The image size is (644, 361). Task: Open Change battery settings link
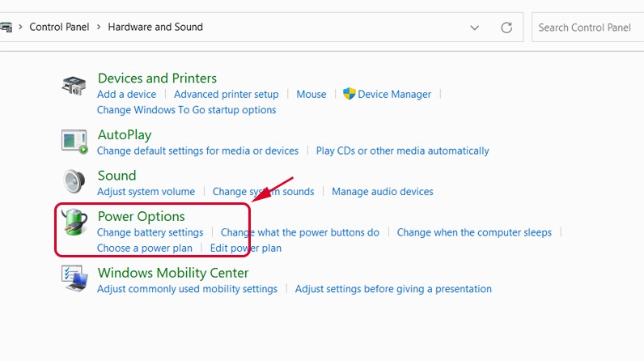[150, 232]
